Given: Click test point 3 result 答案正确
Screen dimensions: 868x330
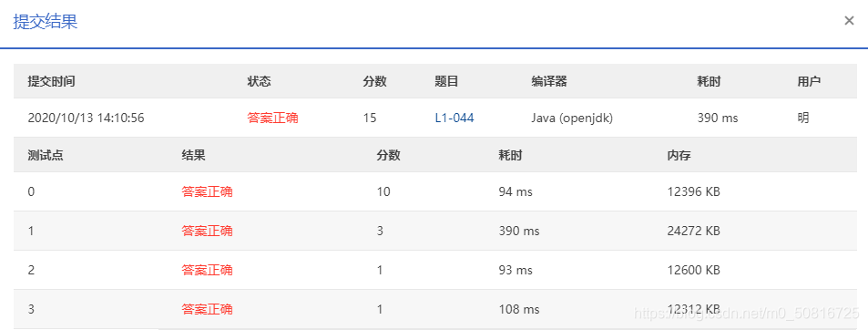Looking at the screenshot, I should [207, 309].
